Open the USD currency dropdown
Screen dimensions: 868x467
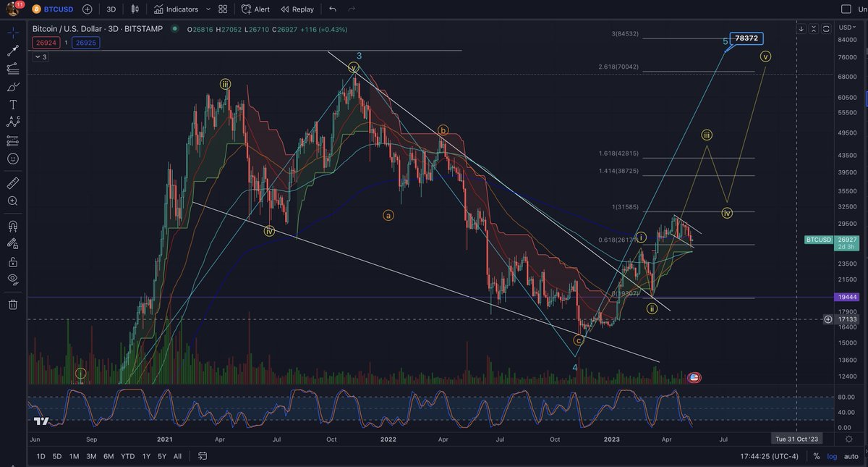click(x=846, y=27)
